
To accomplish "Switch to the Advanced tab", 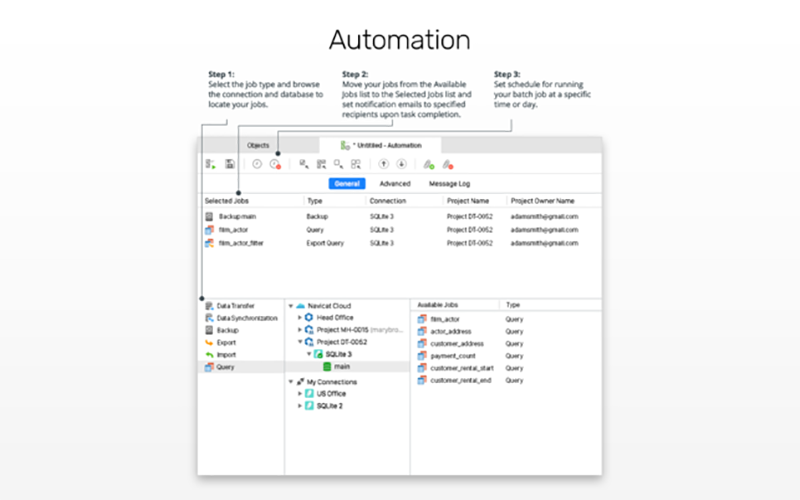I will tap(394, 184).
